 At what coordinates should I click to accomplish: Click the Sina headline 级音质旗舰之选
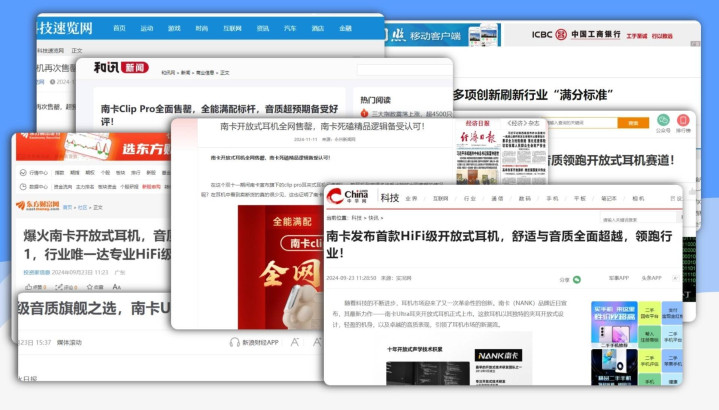click(94, 308)
